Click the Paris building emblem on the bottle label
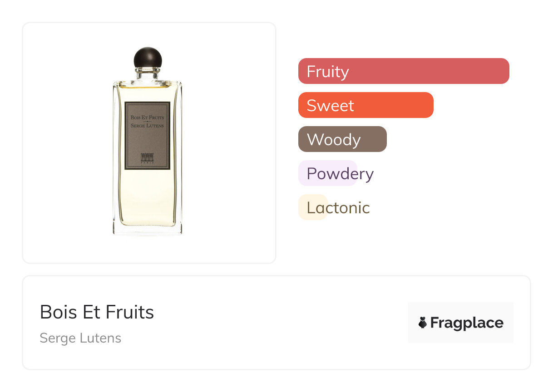 tap(148, 157)
